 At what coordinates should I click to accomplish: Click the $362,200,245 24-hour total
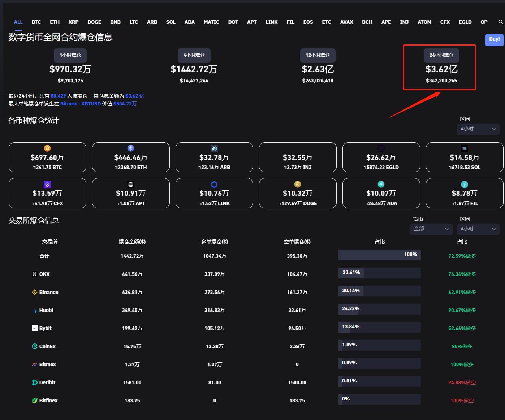(441, 81)
